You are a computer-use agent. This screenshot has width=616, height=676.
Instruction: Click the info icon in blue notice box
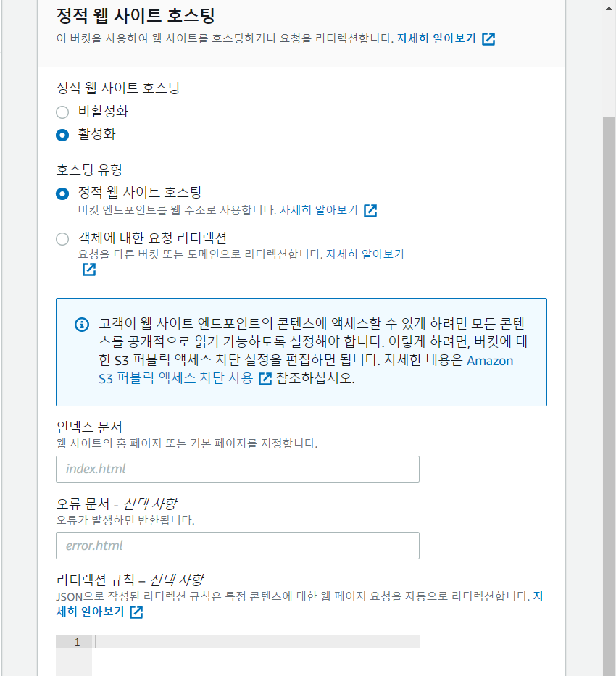pyautogui.click(x=82, y=324)
